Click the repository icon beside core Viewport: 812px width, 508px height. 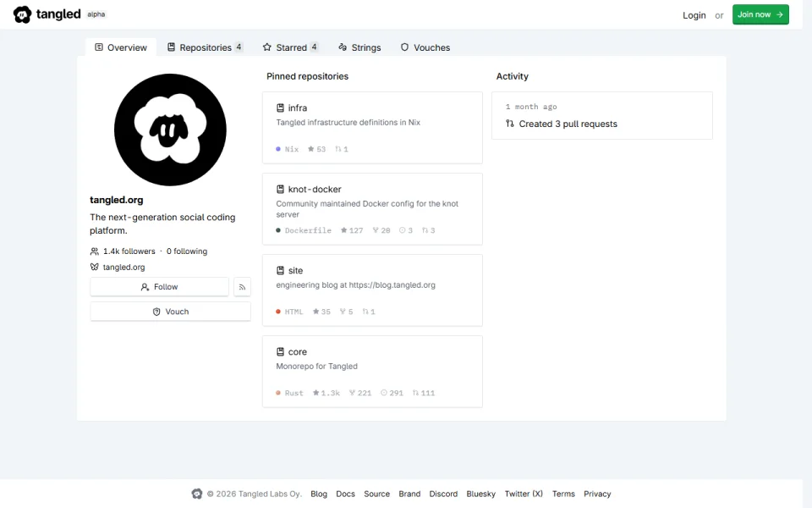coord(280,352)
